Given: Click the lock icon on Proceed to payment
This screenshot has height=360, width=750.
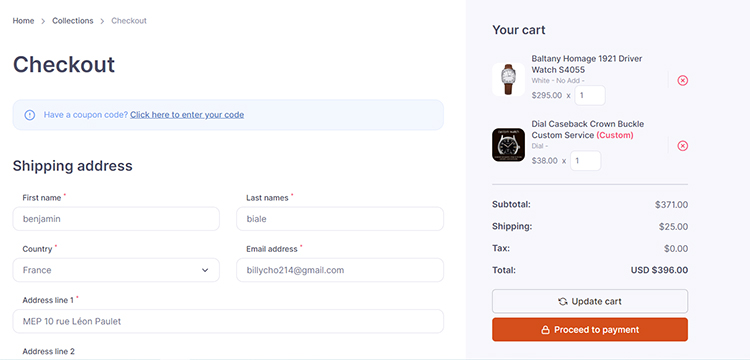Looking at the screenshot, I should pyautogui.click(x=545, y=330).
